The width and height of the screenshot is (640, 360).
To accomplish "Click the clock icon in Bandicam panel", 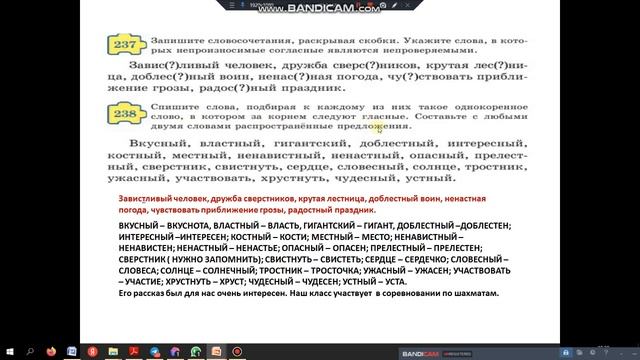I will click(x=593, y=352).
